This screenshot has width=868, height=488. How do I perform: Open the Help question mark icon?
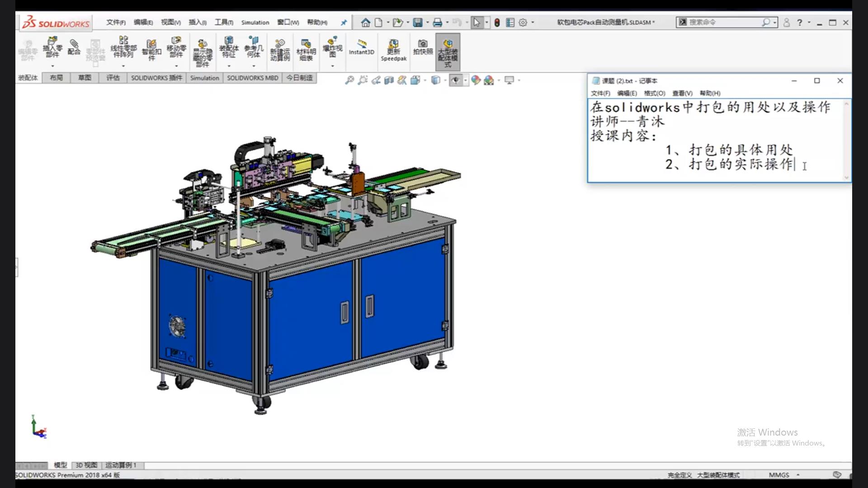pos(800,22)
